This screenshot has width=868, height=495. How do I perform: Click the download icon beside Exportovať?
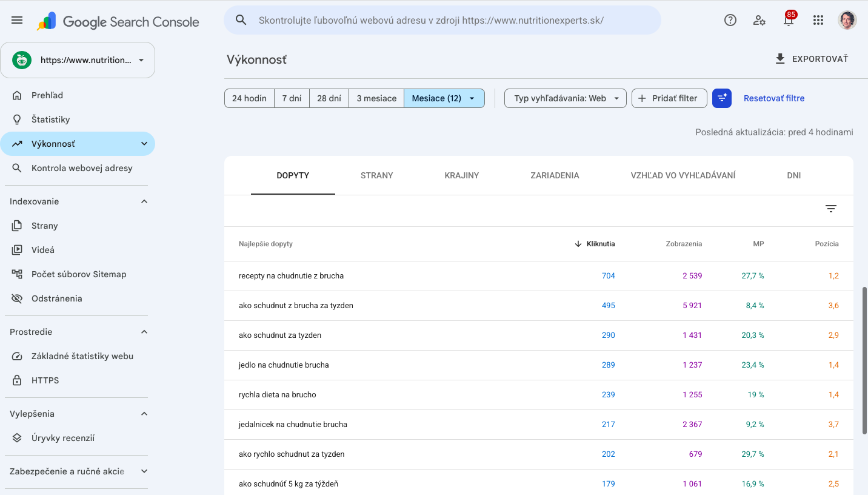pos(780,59)
